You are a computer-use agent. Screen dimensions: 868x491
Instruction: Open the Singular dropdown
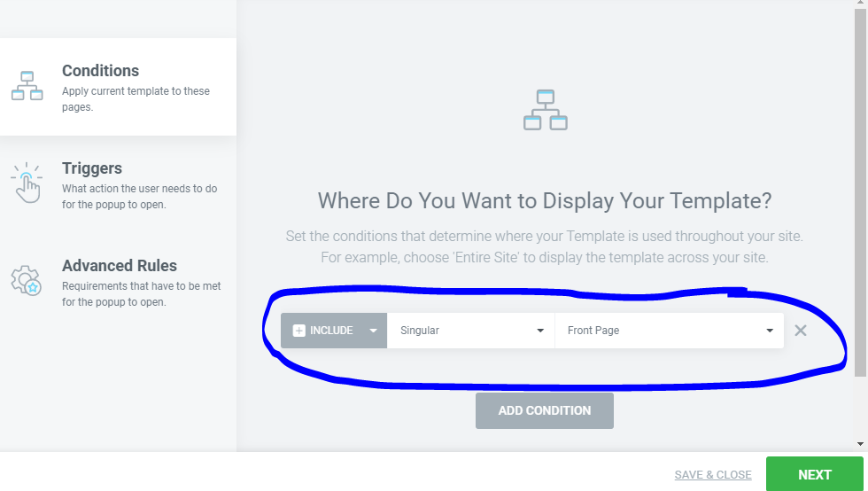tap(470, 331)
